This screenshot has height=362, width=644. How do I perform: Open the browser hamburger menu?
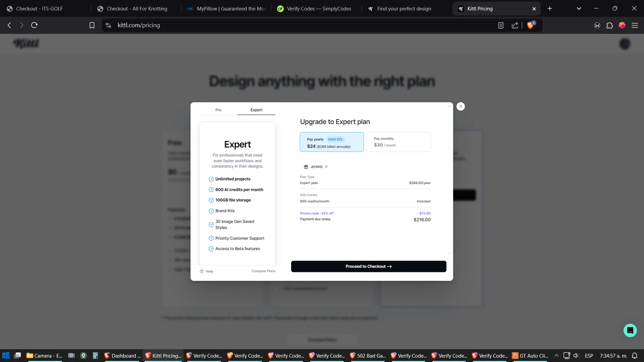click(635, 25)
